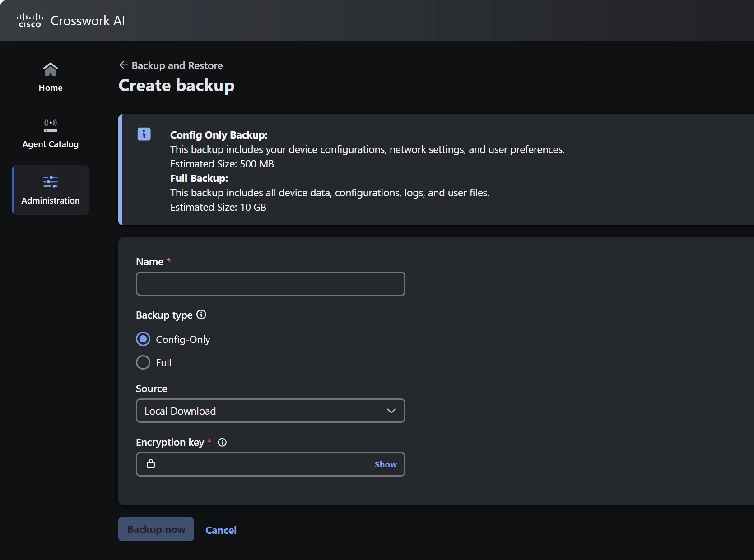Click into the Encryption key field
754x560 pixels.
tap(270, 464)
